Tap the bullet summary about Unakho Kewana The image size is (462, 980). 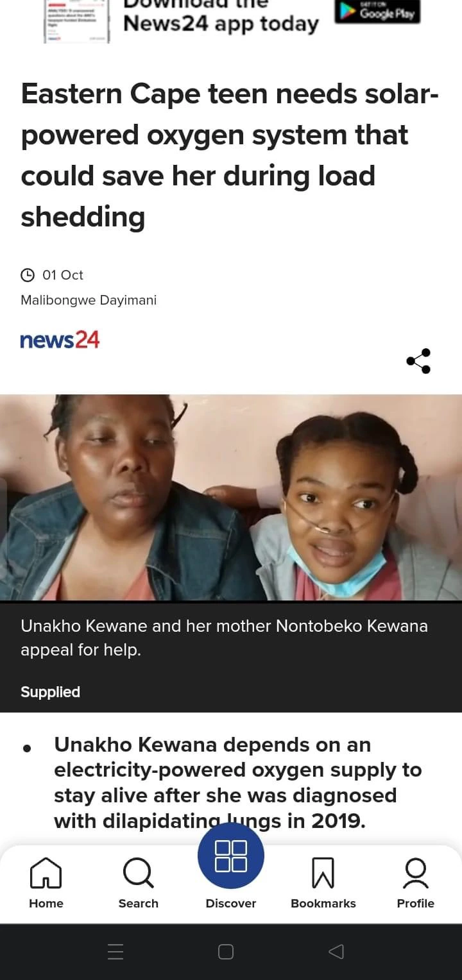238,782
